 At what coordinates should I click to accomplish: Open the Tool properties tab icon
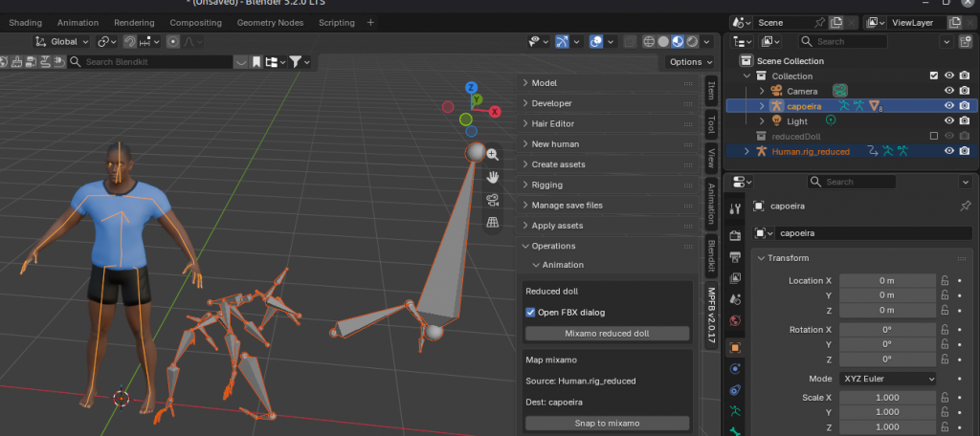tap(736, 208)
